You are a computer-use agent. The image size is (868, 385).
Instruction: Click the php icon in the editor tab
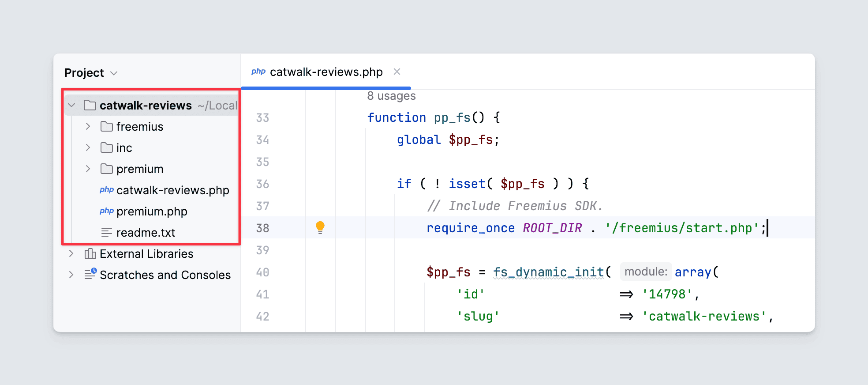[258, 72]
